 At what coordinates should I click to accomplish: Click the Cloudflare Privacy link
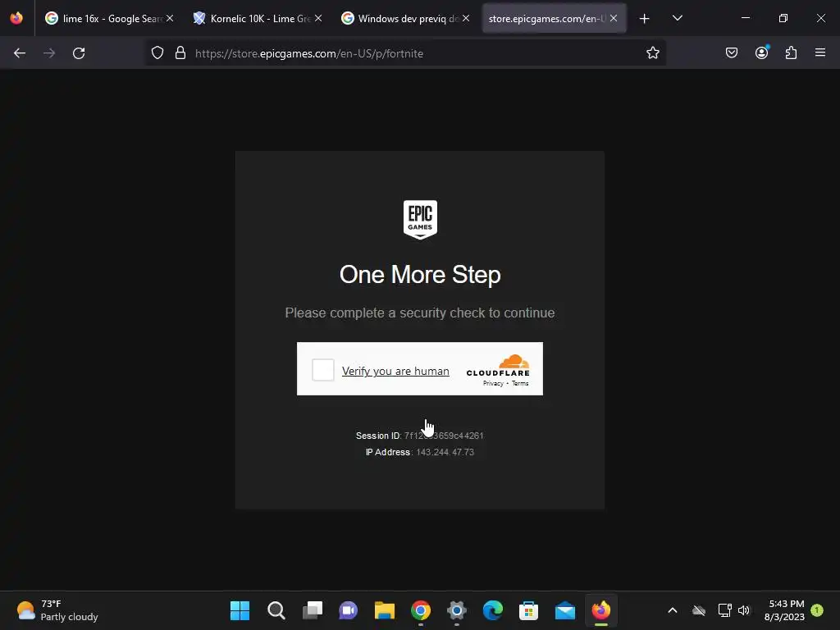(493, 383)
